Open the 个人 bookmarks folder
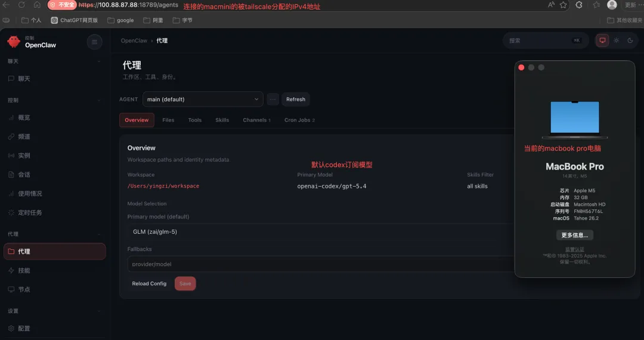The height and width of the screenshot is (340, 644). tap(32, 20)
